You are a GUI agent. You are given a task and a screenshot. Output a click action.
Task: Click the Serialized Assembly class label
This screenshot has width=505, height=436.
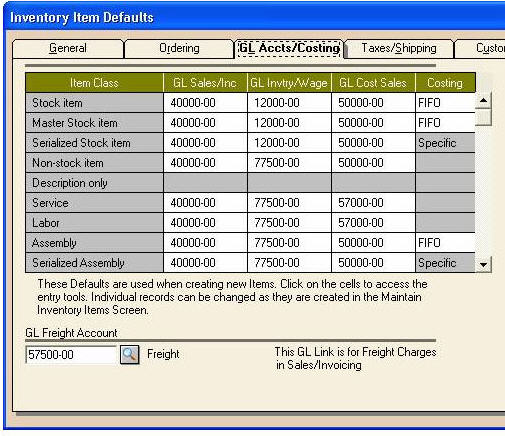[x=94, y=263]
